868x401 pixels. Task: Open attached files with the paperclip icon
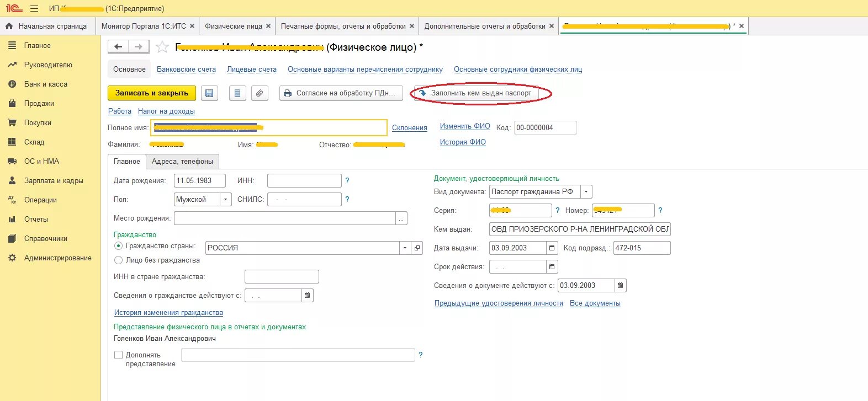pos(260,93)
